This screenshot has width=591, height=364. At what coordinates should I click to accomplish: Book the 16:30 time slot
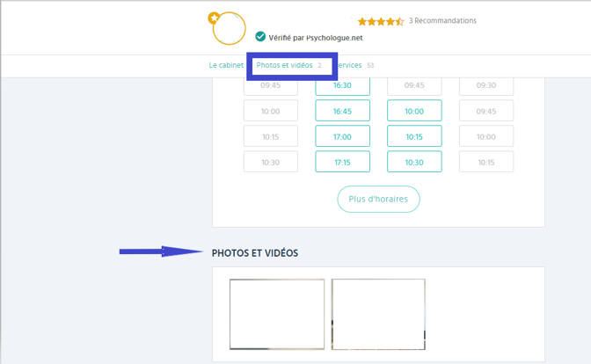(x=342, y=85)
